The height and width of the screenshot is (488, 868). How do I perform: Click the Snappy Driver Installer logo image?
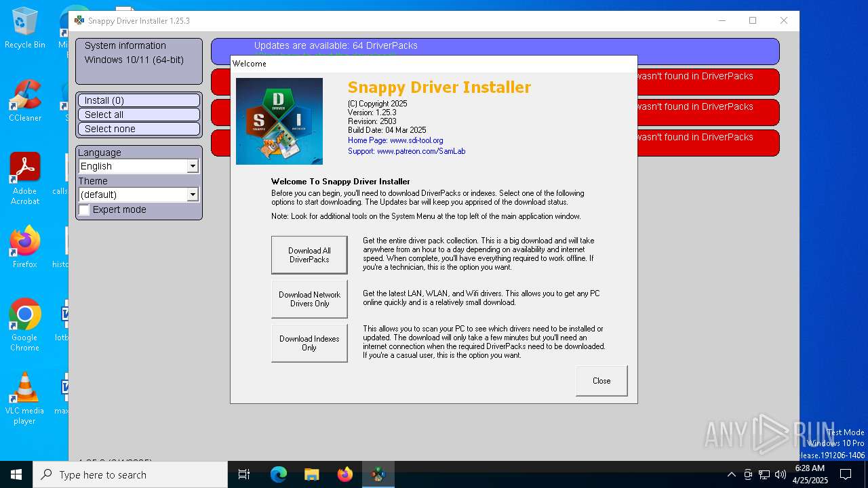point(279,121)
